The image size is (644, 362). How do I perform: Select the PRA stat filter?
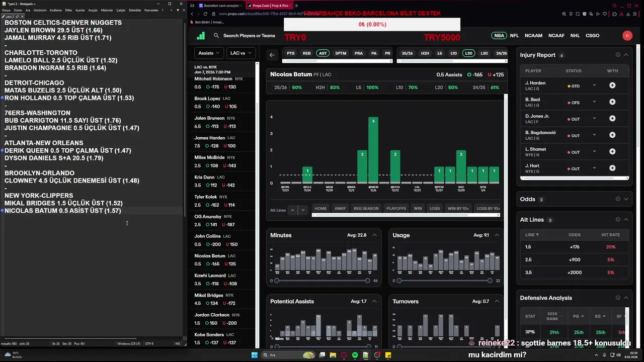coord(359,53)
